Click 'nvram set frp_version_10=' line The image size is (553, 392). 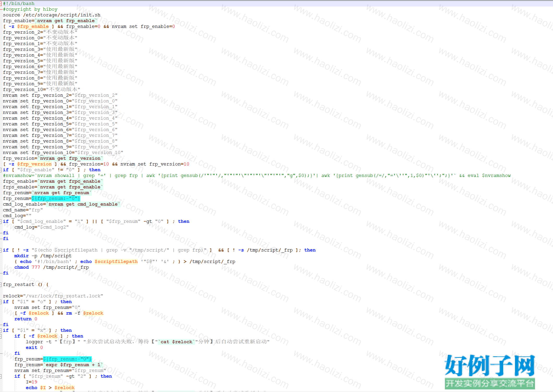click(x=63, y=152)
